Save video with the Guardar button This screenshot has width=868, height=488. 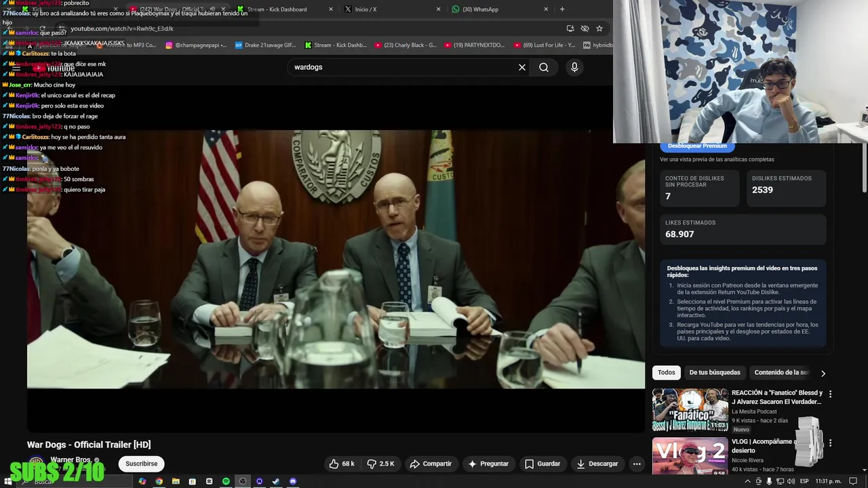[x=542, y=464]
